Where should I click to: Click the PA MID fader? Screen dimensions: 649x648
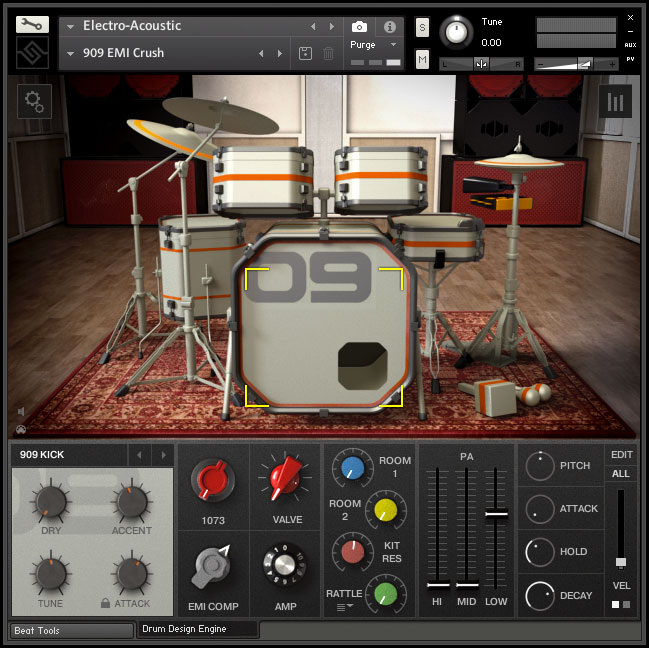click(467, 585)
